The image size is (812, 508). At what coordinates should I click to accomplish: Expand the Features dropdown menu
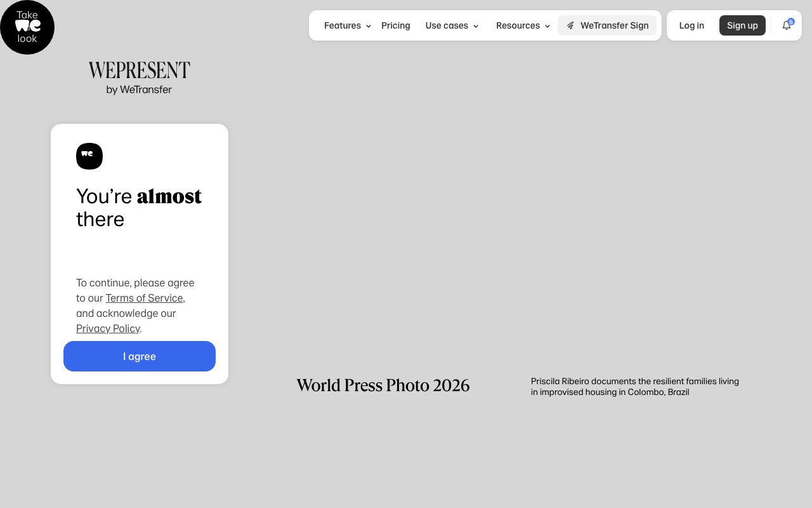pyautogui.click(x=348, y=25)
